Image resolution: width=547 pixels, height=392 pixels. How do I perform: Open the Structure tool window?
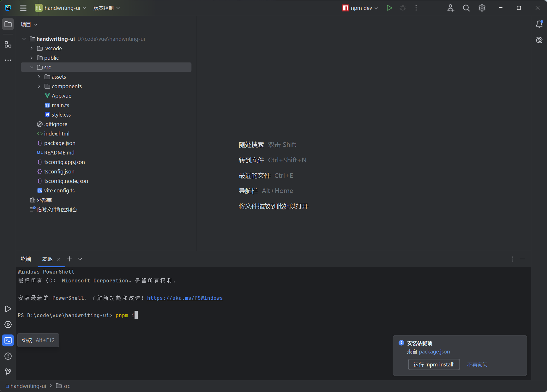tap(8, 45)
